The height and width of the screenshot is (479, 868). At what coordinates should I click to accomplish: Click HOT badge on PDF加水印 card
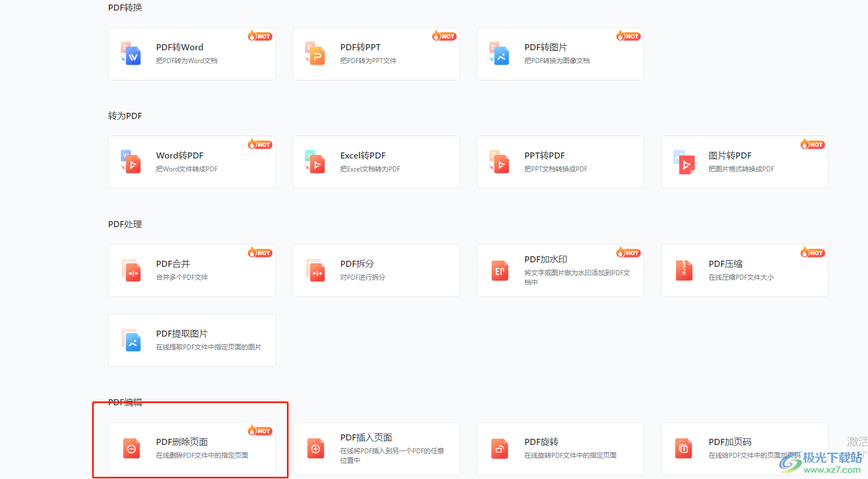tap(629, 252)
